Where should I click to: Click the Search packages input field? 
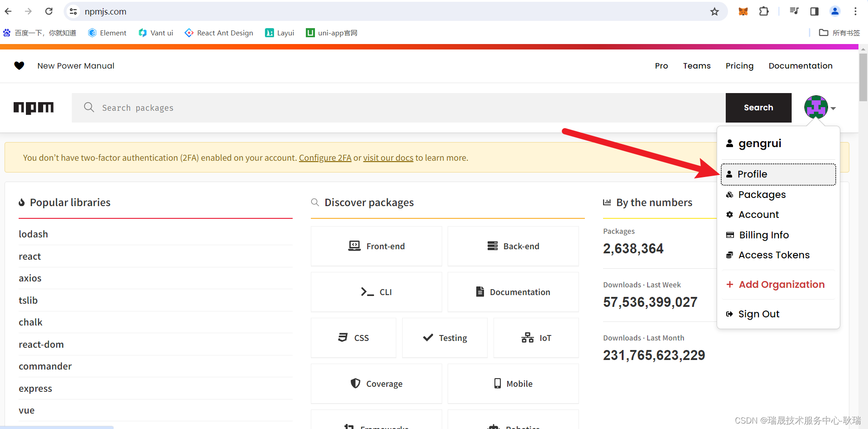pyautogui.click(x=399, y=108)
